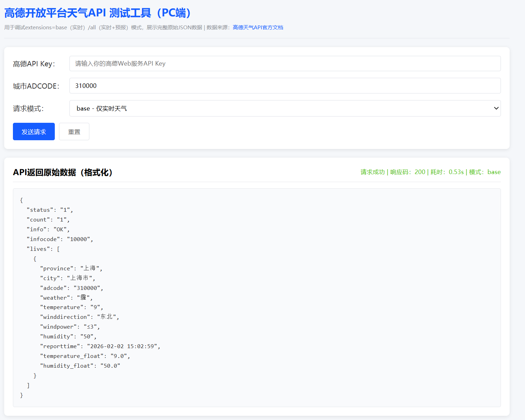Click the JSON line "province": "上海"
Image resolution: width=525 pixels, height=420 pixels.
(71, 268)
